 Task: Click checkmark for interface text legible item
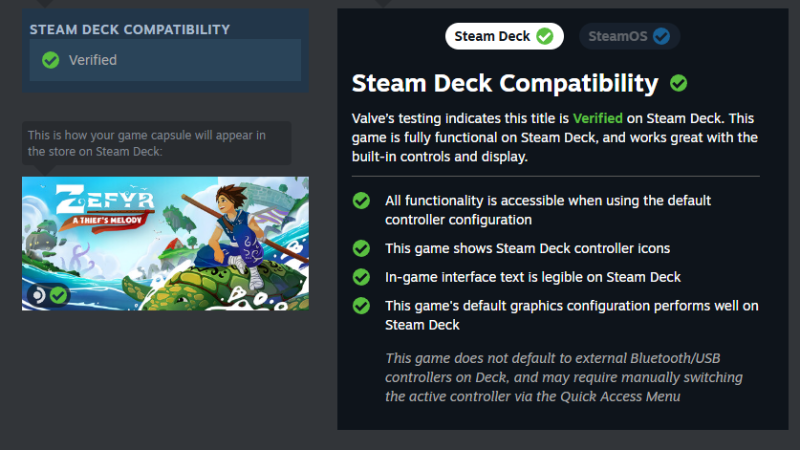[361, 276]
